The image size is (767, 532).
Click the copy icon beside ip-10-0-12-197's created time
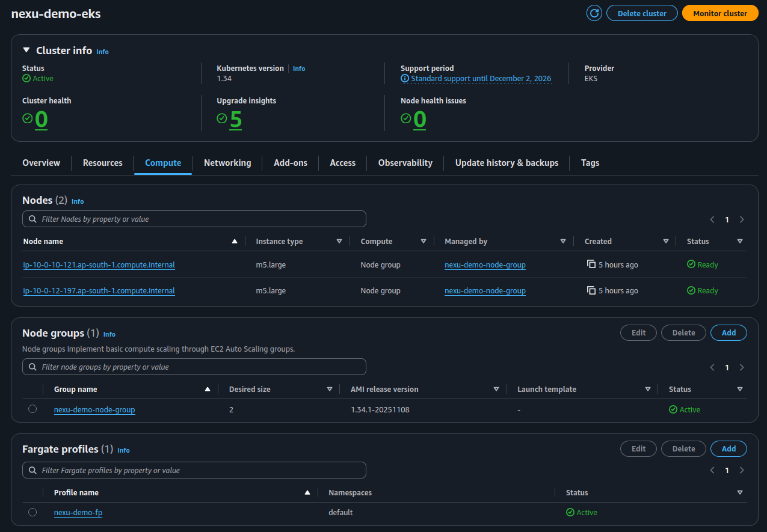(x=591, y=290)
